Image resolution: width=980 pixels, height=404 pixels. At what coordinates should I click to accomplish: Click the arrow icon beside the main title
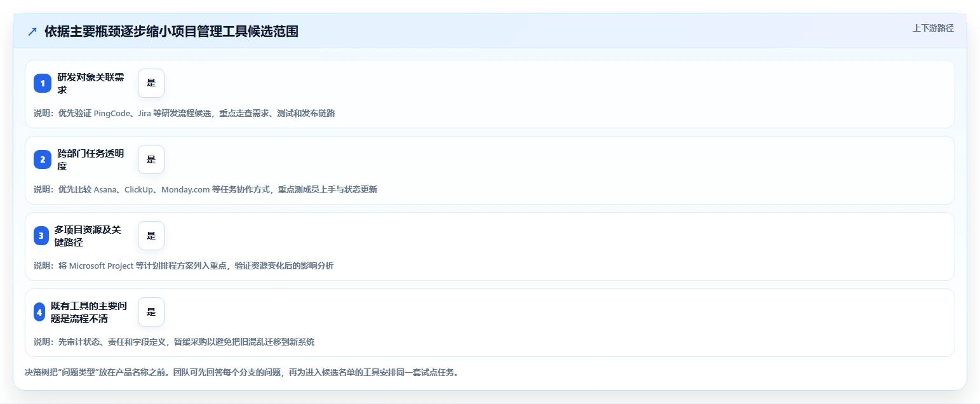(32, 32)
